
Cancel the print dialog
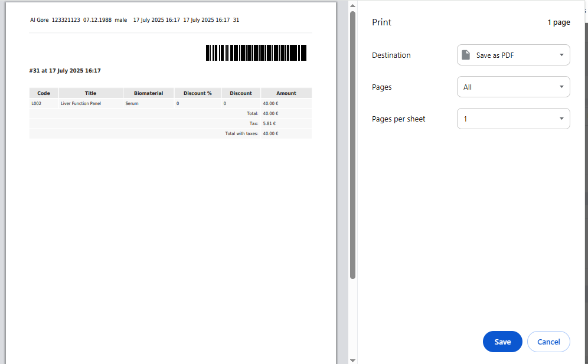[x=548, y=342]
